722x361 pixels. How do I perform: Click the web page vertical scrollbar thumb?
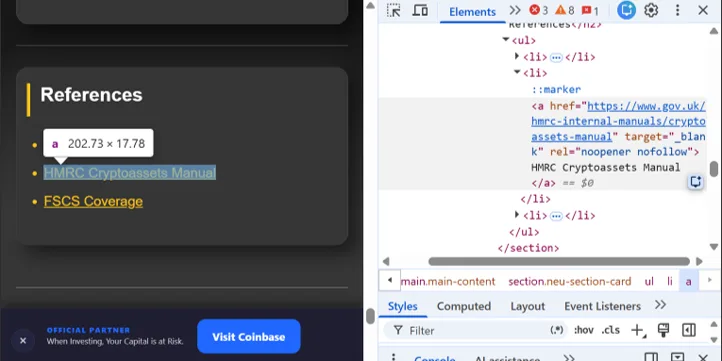click(x=370, y=316)
